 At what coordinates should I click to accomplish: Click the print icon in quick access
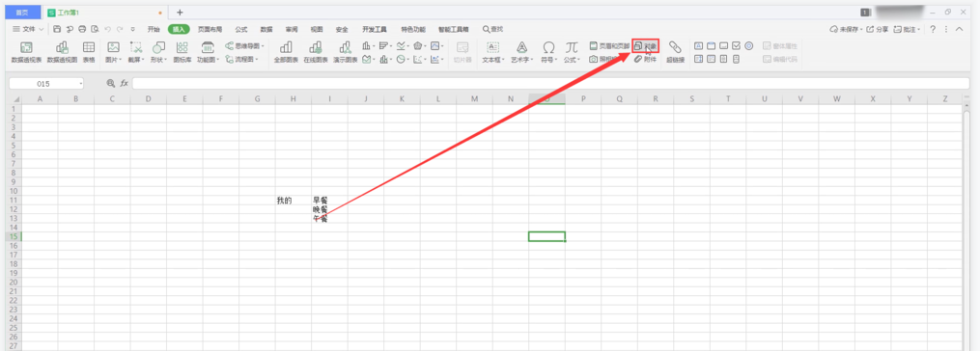click(x=82, y=29)
